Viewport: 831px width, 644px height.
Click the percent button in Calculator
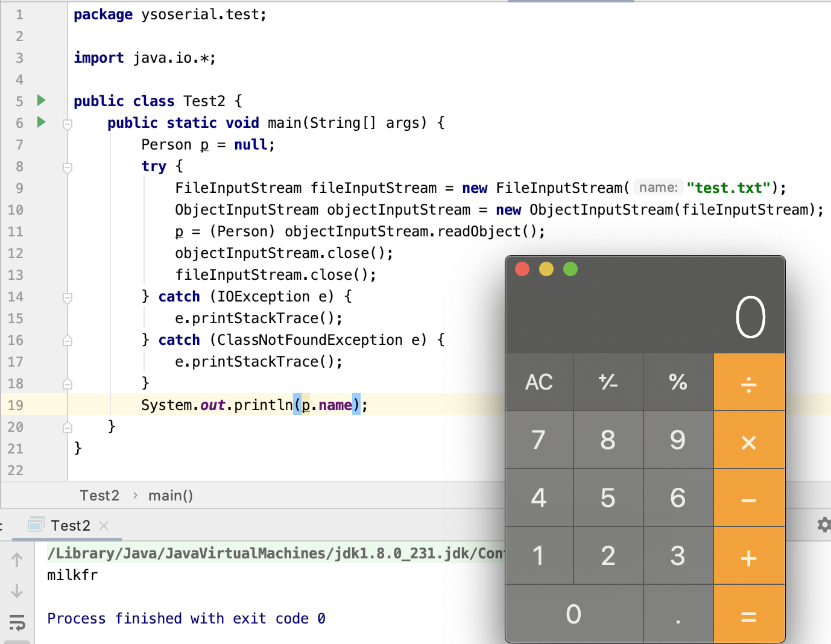[x=678, y=382]
